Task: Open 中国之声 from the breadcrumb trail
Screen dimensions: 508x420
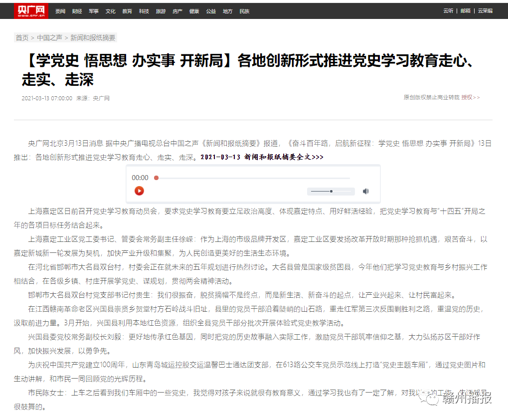Action: click(50, 37)
